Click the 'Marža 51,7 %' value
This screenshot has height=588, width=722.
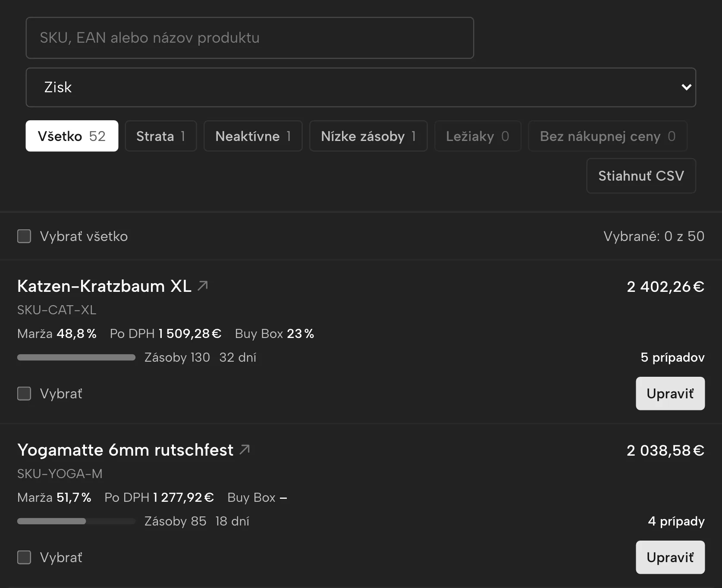[54, 497]
